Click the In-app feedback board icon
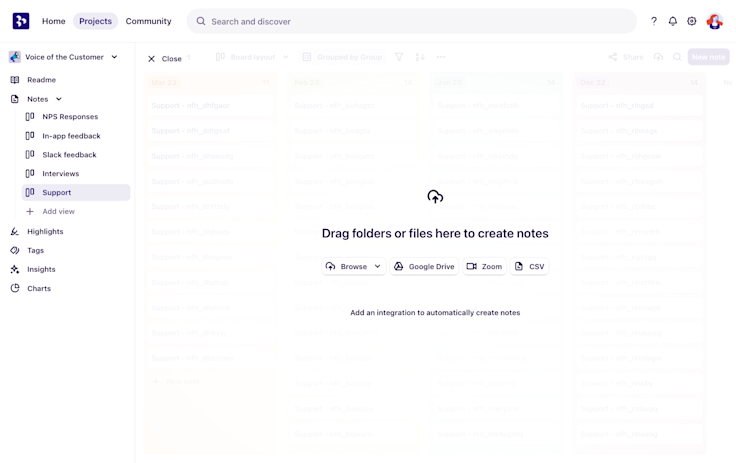Viewport: 736px width, 463px height. click(30, 136)
